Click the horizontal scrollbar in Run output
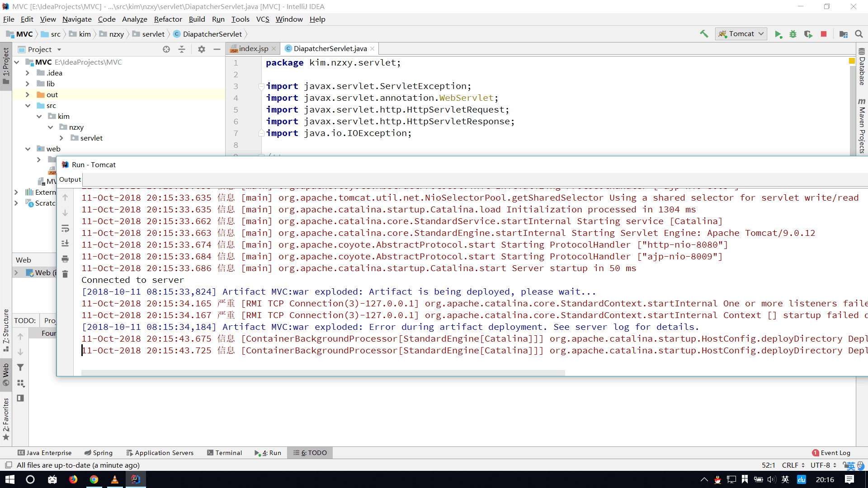Viewport: 868px width, 488px height. [323, 373]
